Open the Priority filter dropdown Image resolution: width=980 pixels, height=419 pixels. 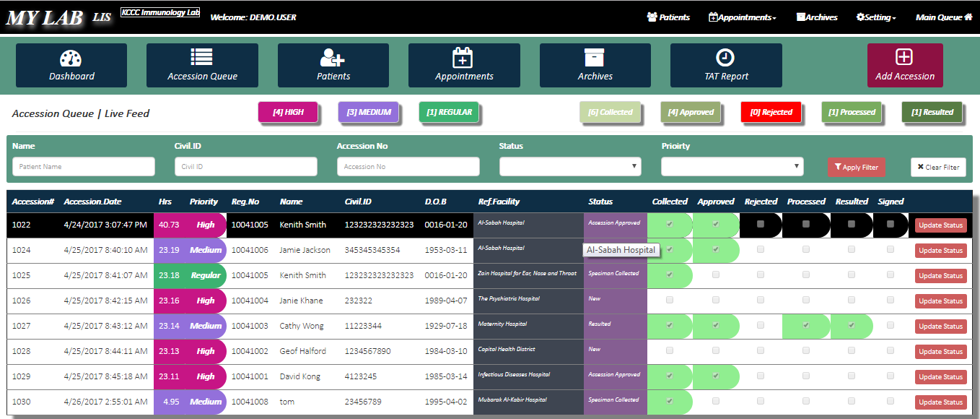[x=732, y=167]
